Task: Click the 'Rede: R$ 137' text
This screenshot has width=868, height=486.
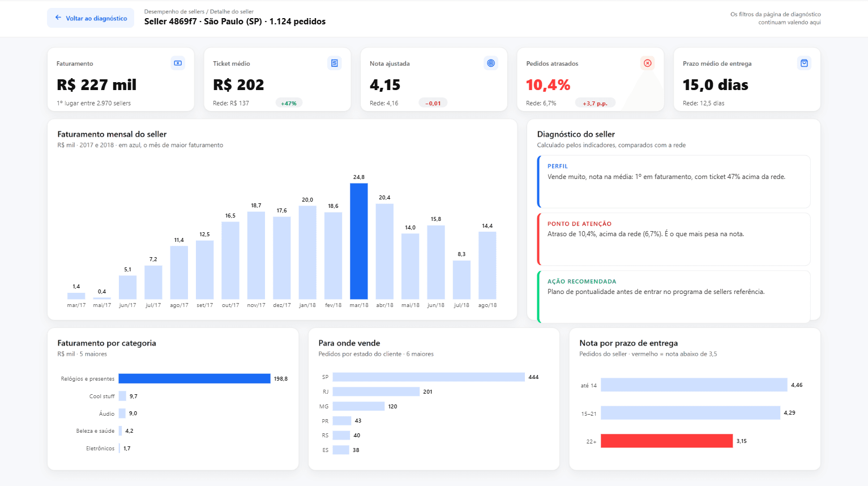Action: 231,103
